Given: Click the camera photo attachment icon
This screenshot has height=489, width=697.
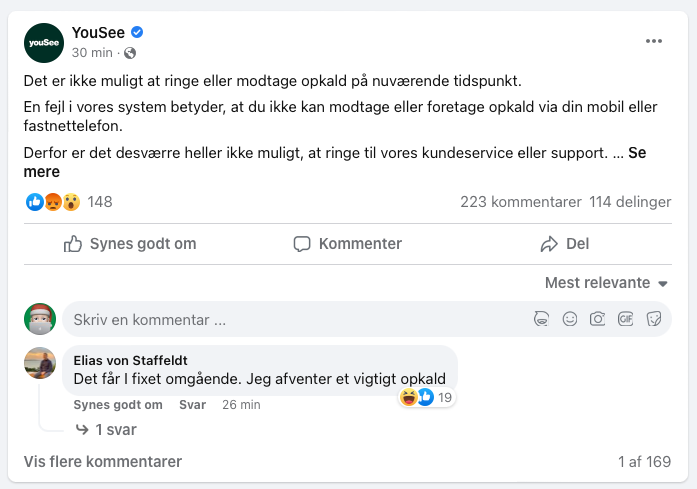Looking at the screenshot, I should (x=597, y=320).
